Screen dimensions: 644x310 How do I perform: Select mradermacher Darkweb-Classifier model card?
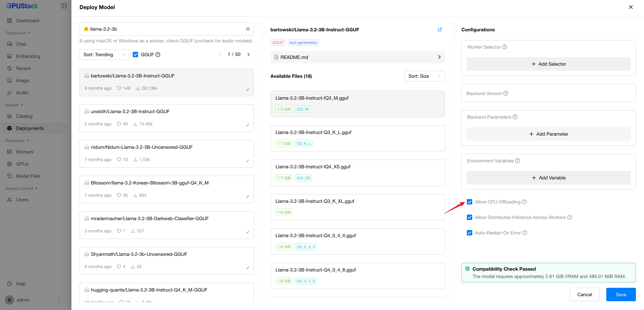point(167,225)
